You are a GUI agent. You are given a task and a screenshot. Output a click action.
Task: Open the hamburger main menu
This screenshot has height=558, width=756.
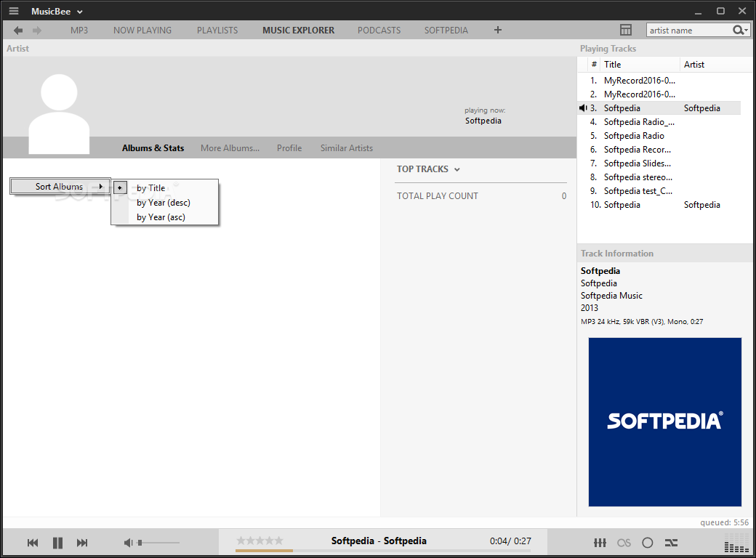point(14,11)
